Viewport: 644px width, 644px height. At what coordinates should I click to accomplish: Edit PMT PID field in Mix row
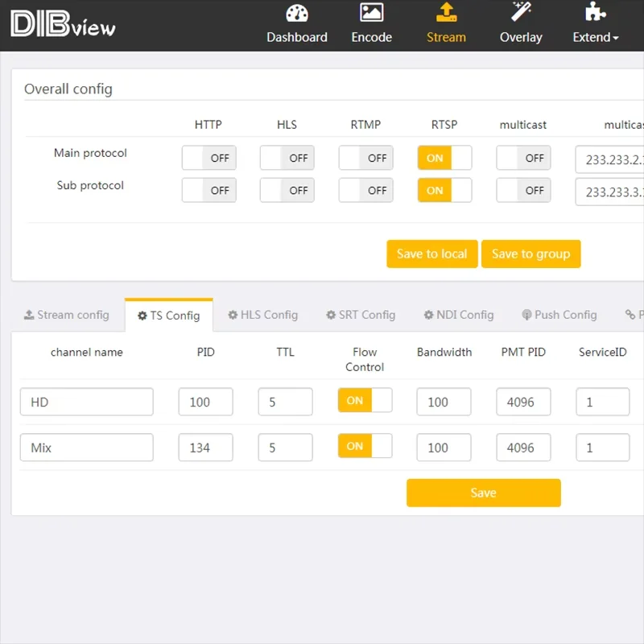[x=524, y=448]
